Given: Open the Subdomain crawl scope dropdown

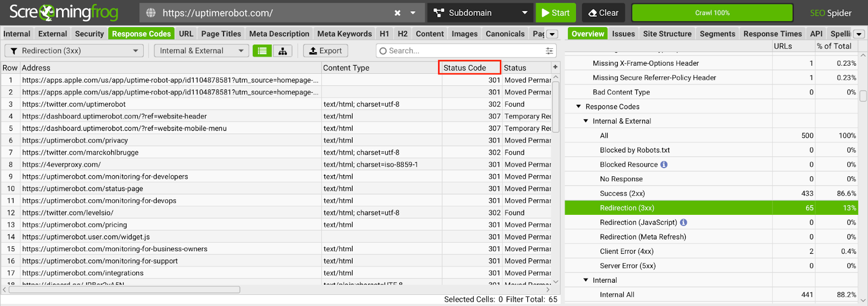Looking at the screenshot, I should 480,12.
